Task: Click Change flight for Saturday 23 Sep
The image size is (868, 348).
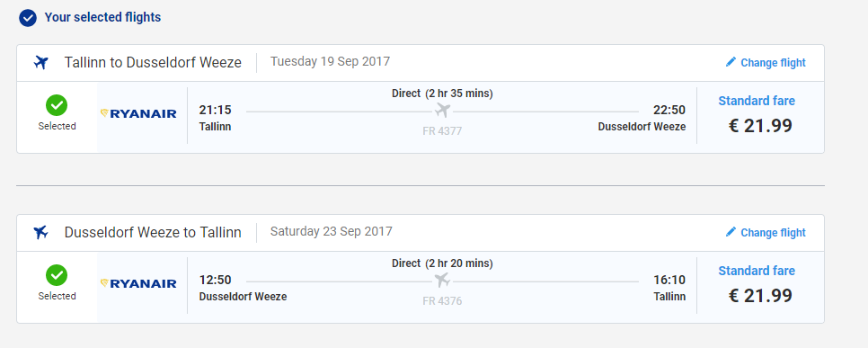Action: coord(766,232)
